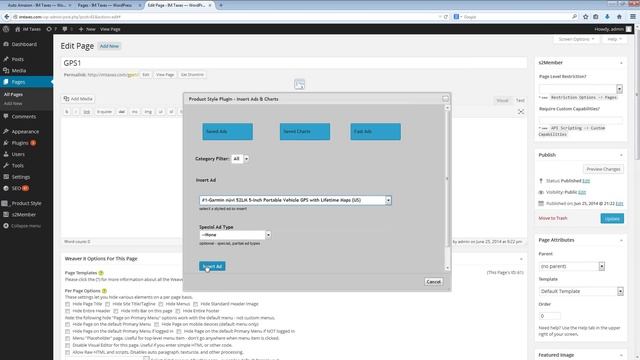
Task: Open the Special Ad Type dropdown
Action: pyautogui.click(x=235, y=235)
